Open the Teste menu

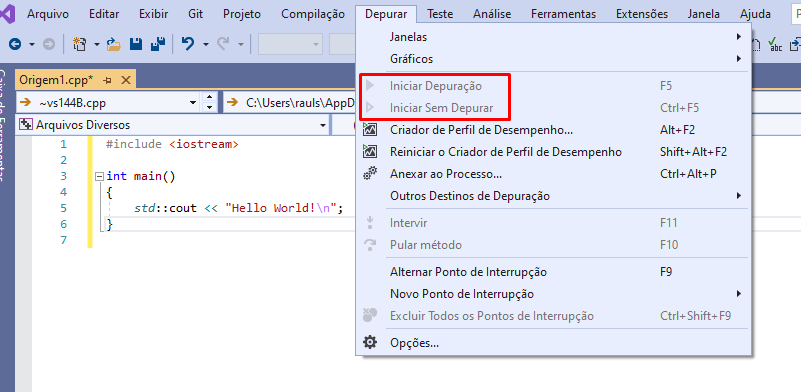440,14
